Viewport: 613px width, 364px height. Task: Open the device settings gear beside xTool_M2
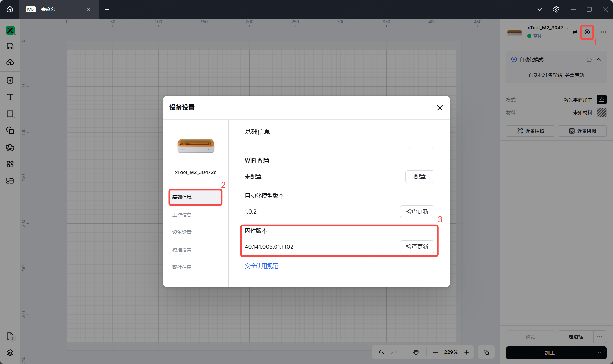pos(587,32)
